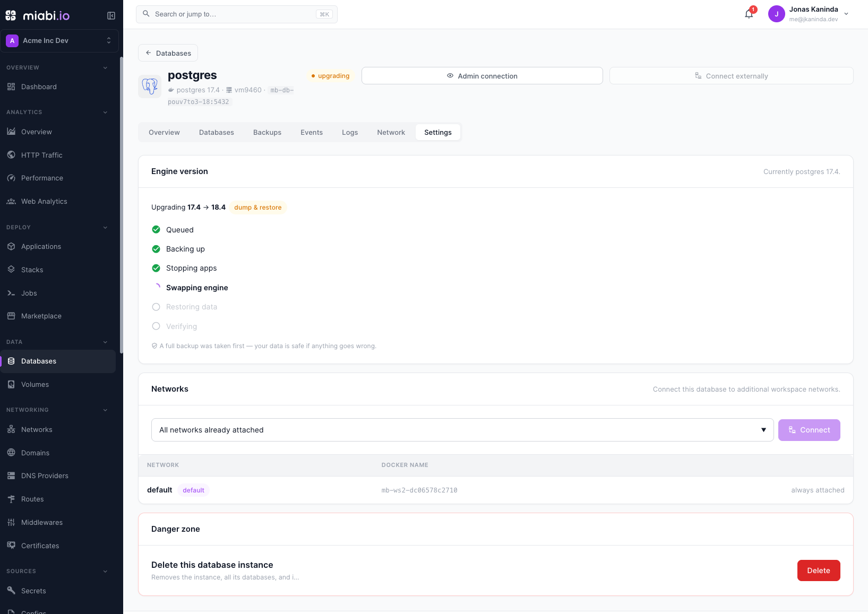Open the Marketplace
Screen dimensions: 868x614
coord(58,316)
